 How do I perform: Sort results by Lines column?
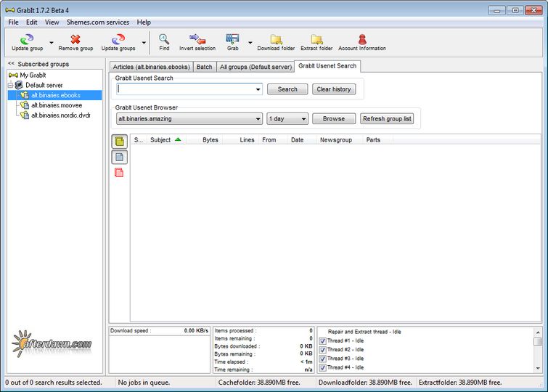point(241,140)
